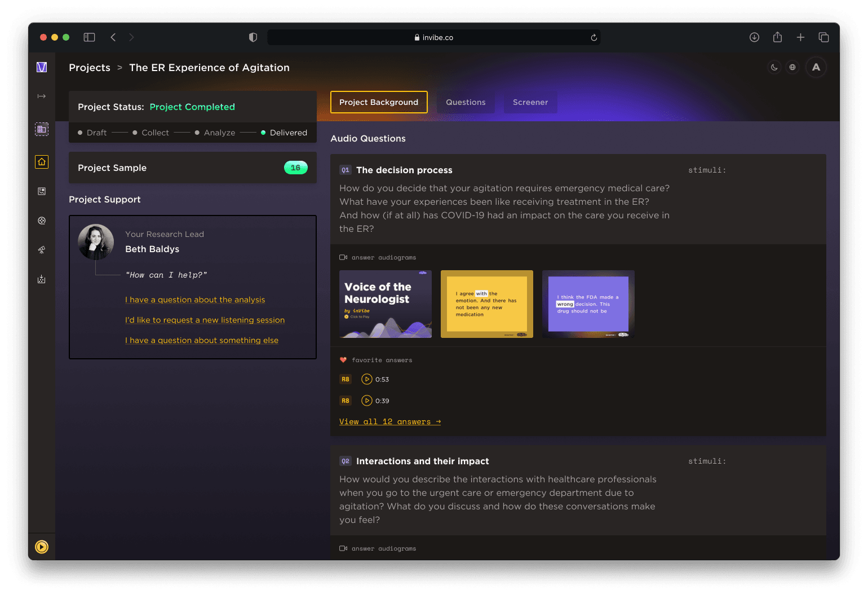The height and width of the screenshot is (594, 868).
Task: Click request a new listening session link
Action: (205, 320)
